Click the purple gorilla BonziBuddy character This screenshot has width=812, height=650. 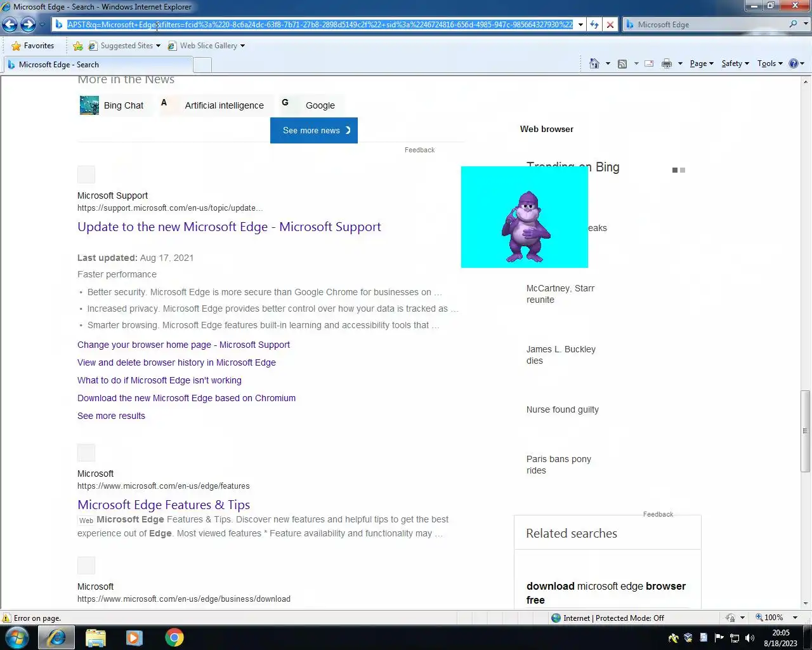525,227
